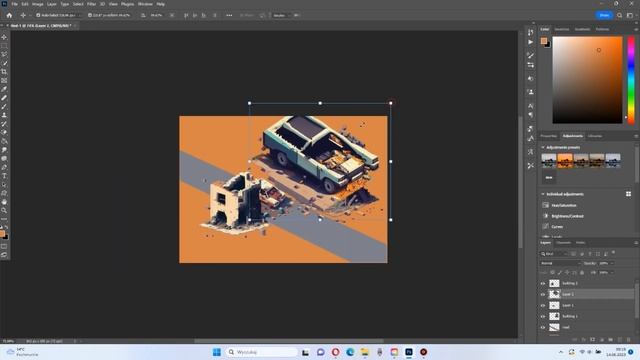Click the Add layer mask icon
640x360 pixels.
click(593, 340)
